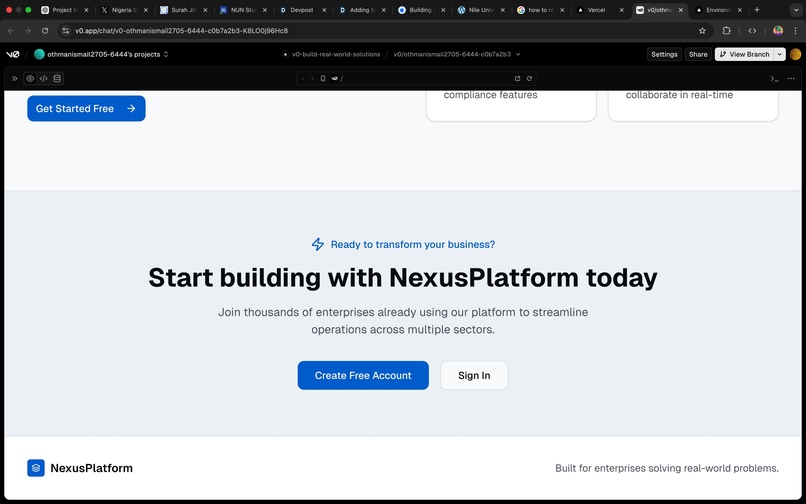The height and width of the screenshot is (504, 806).
Task: Click 'Built for enterprises solving real-world problems.' text
Action: (x=667, y=468)
